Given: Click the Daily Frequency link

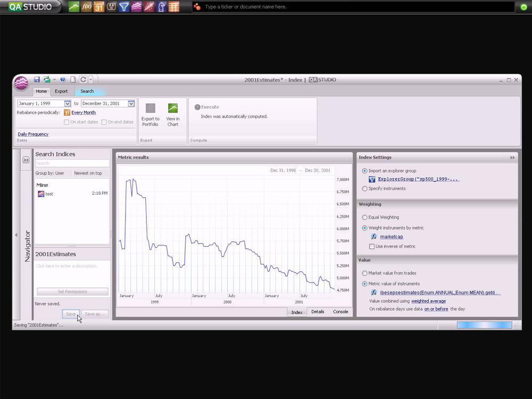Looking at the screenshot, I should click(33, 135).
